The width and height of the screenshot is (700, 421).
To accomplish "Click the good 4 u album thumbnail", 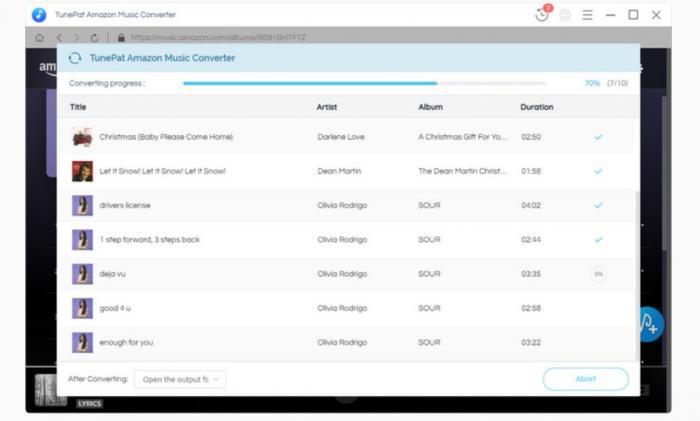I will 83,308.
